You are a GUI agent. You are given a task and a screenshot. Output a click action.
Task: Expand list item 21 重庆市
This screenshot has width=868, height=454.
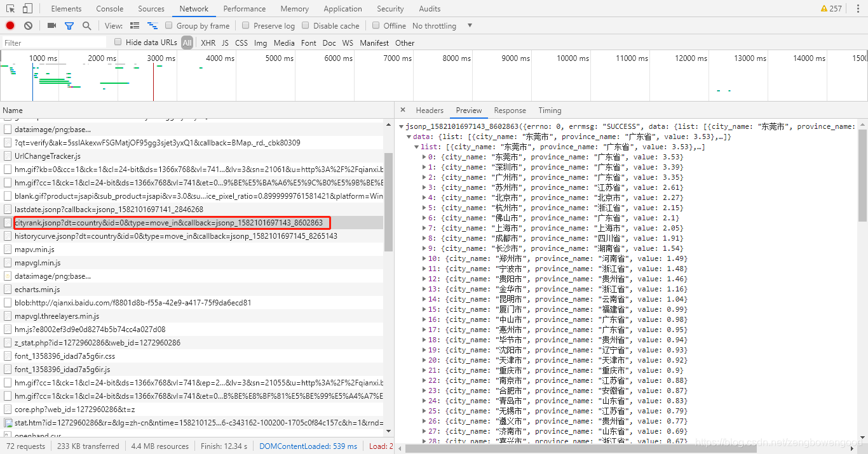424,370
